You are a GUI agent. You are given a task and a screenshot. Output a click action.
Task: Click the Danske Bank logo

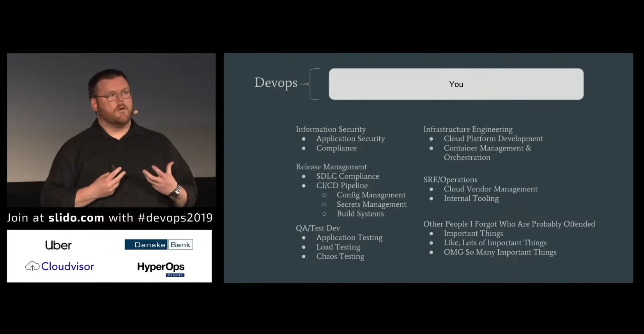[159, 244]
